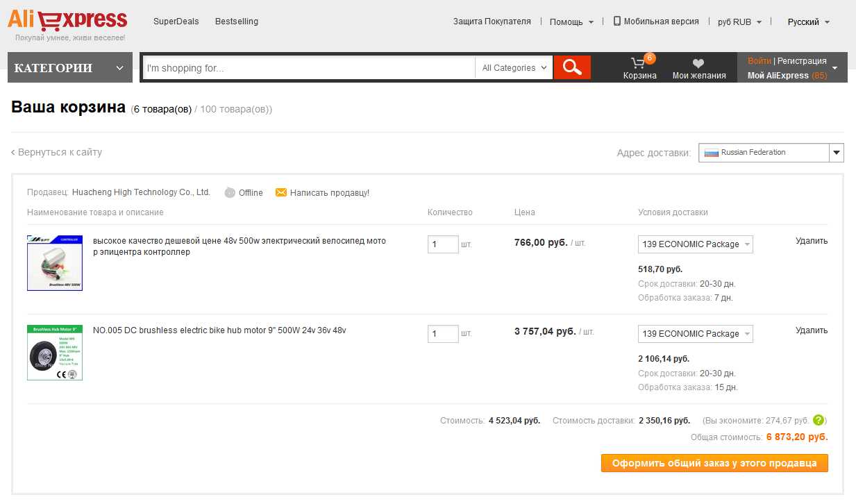Remove the 48v 500w controller item (Удалить)
This screenshot has height=504, width=856.
click(x=812, y=241)
